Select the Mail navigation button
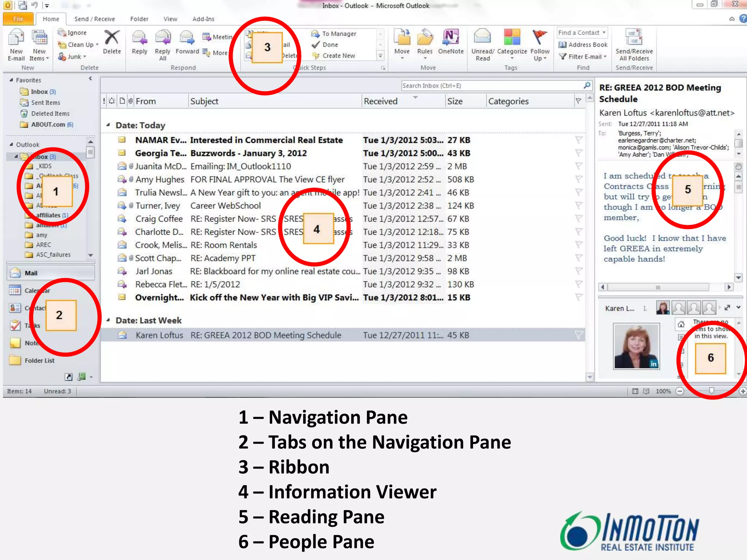 pyautogui.click(x=51, y=273)
